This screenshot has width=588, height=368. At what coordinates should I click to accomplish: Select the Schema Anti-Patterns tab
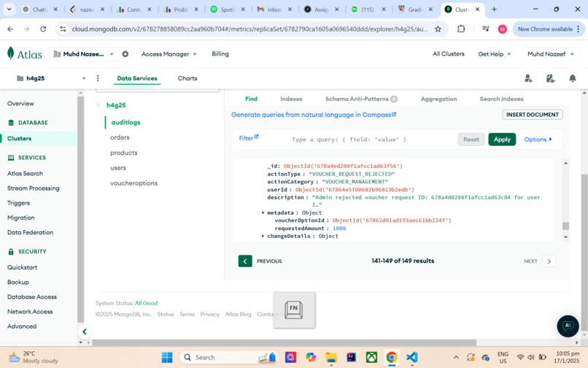(x=360, y=99)
